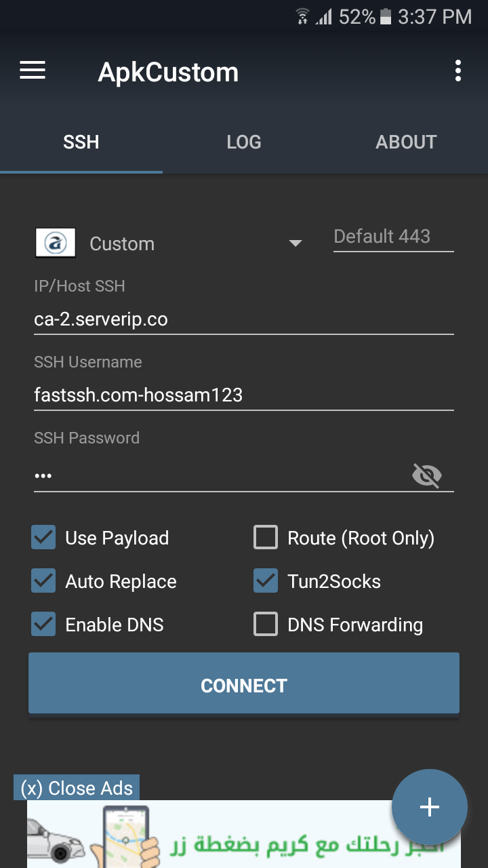Open the three-dot overflow menu
Viewport: 488px width, 868px height.
pos(458,71)
